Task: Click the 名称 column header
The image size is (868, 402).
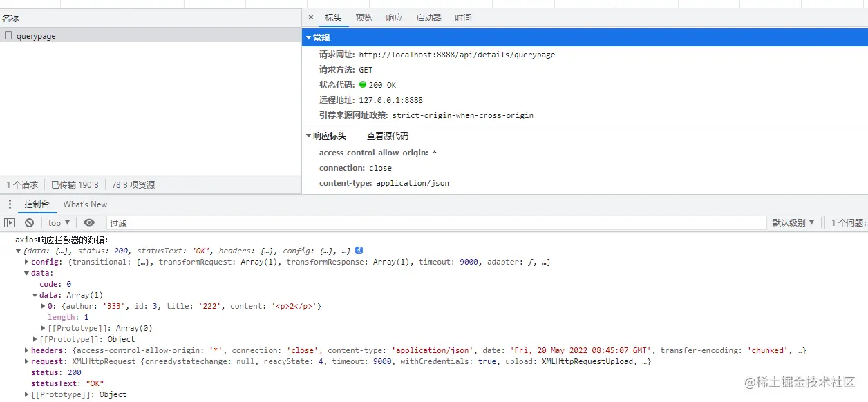Action: (150, 18)
